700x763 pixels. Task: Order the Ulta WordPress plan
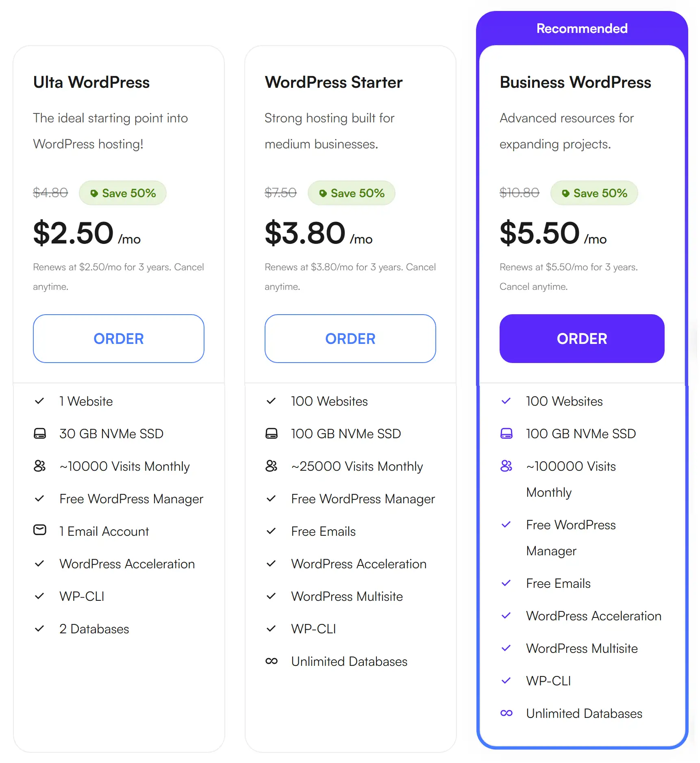point(118,339)
